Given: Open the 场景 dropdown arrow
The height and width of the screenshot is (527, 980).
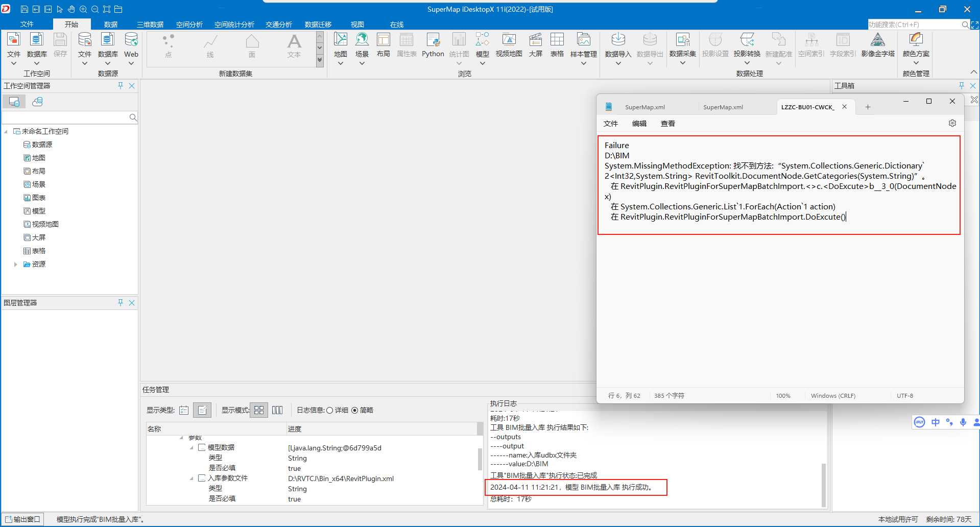Looking at the screenshot, I should coord(362,63).
